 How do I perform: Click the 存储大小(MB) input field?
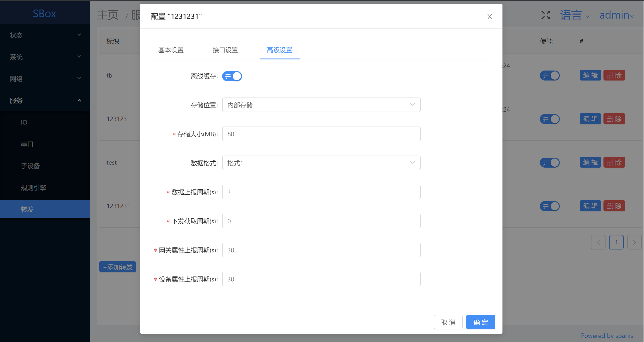coord(321,134)
